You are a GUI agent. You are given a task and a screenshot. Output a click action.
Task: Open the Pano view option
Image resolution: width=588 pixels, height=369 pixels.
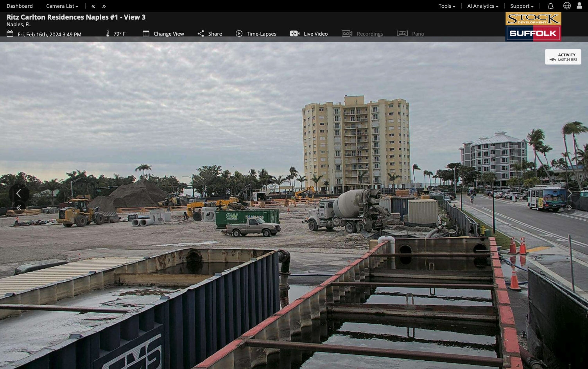click(x=411, y=34)
